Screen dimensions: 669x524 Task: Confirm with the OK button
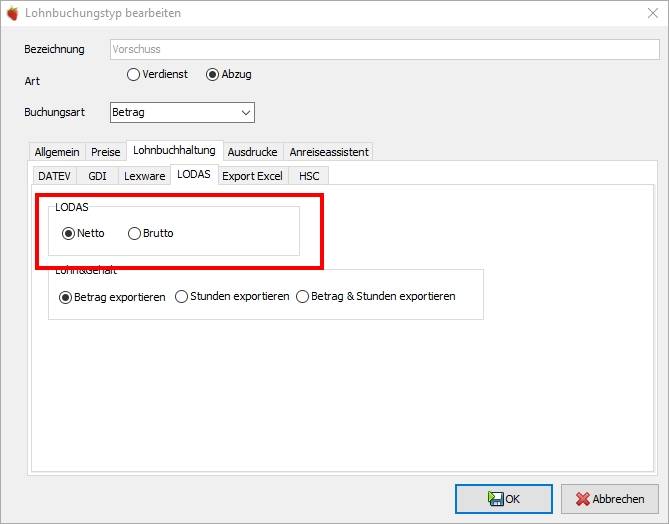tap(503, 499)
